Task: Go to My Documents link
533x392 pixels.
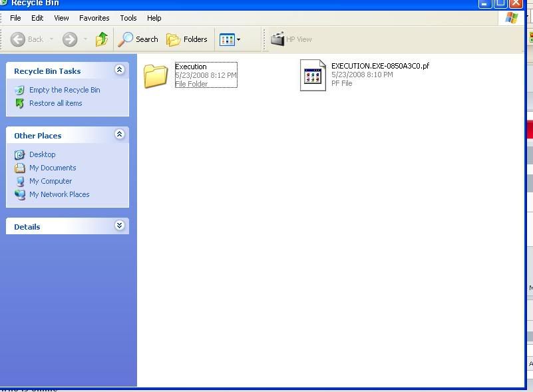Action: (x=53, y=168)
